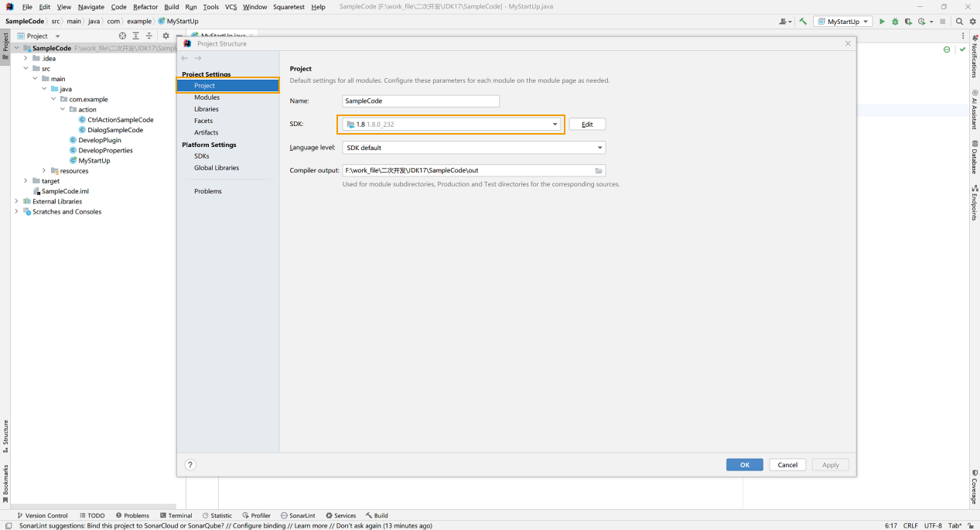Select Modules in Project Settings

(x=207, y=97)
